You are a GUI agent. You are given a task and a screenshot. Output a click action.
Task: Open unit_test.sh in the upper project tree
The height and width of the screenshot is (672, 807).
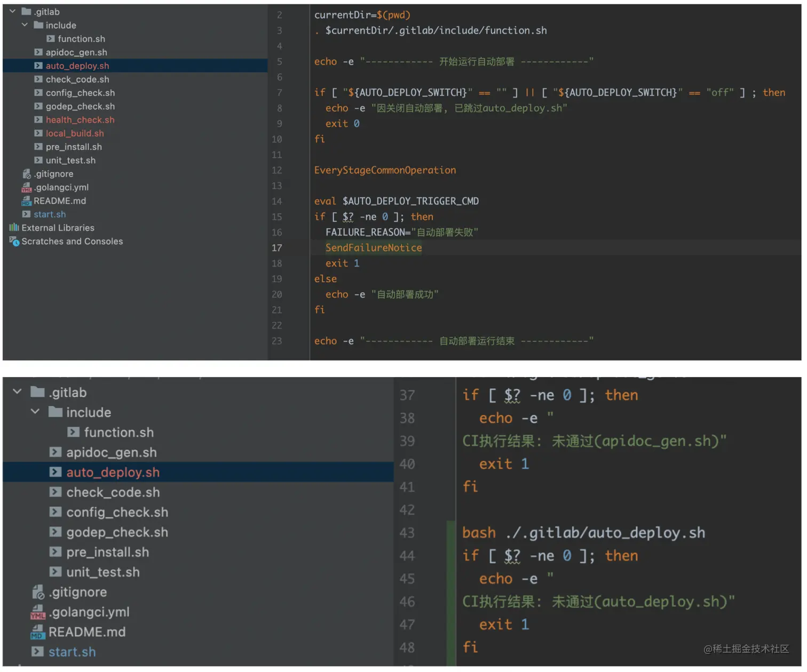70,160
